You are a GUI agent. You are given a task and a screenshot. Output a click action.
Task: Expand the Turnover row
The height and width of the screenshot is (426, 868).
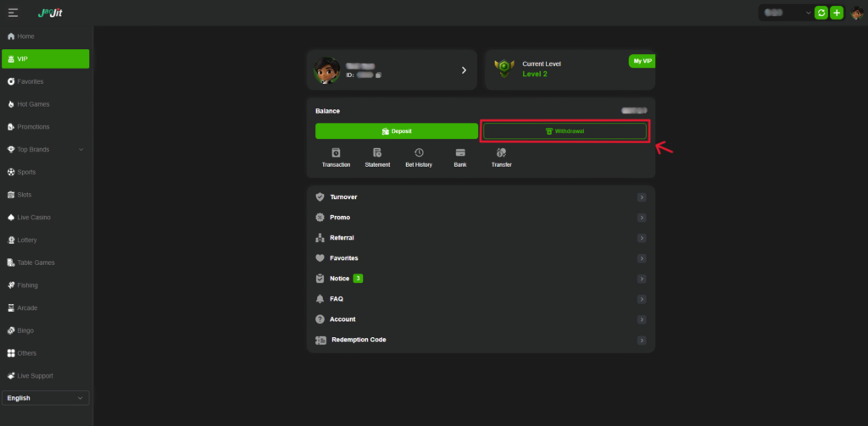point(480,197)
